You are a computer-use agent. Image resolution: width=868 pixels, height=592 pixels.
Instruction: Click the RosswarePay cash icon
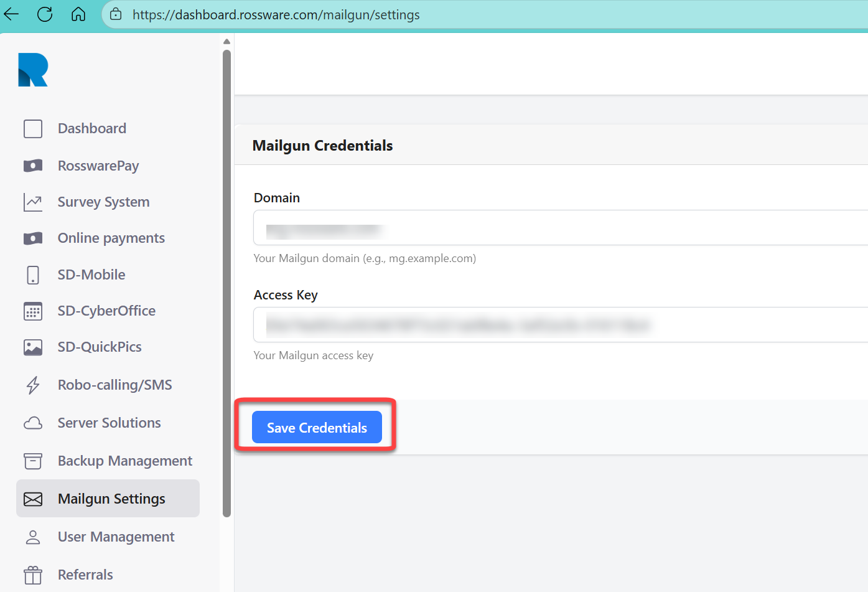coord(33,166)
